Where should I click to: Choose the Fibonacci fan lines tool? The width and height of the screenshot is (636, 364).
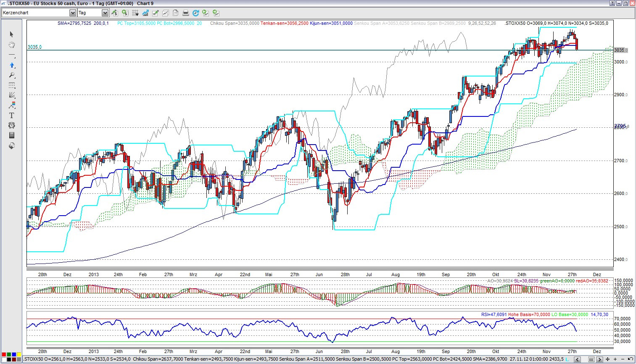point(12,95)
